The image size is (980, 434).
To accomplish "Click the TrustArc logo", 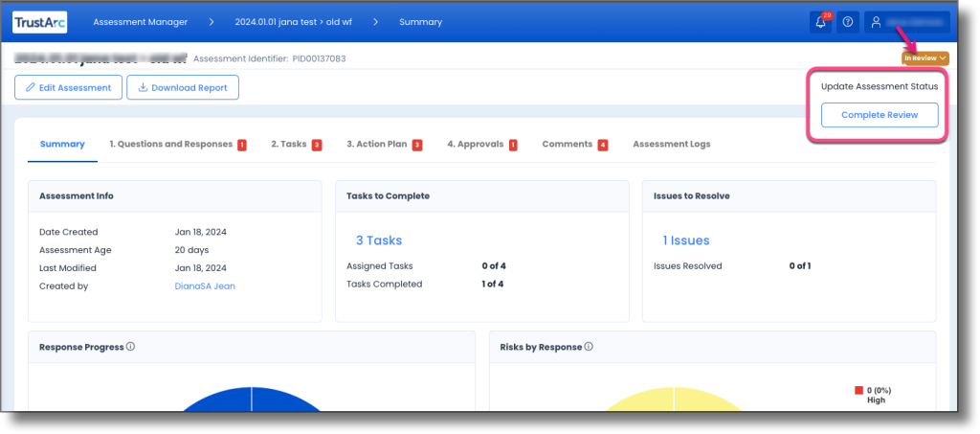I will [x=40, y=22].
